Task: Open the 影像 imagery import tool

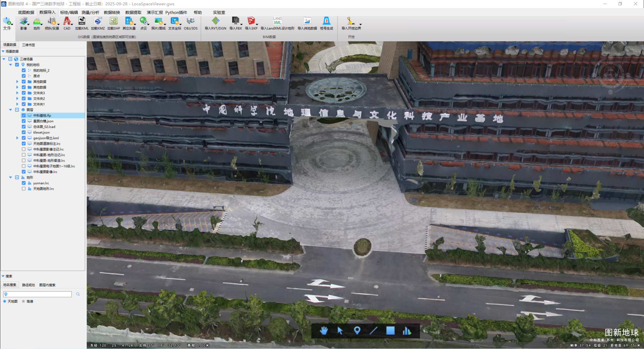Action: [x=23, y=23]
